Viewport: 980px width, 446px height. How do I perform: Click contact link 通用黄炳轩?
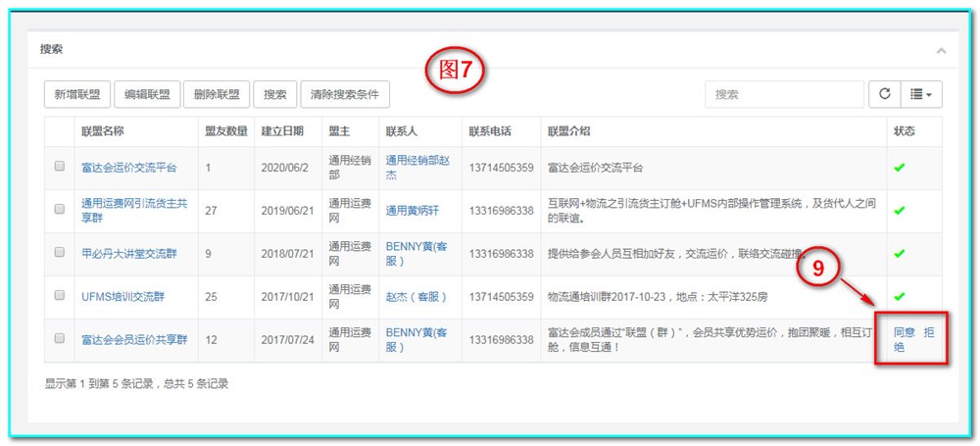point(412,211)
